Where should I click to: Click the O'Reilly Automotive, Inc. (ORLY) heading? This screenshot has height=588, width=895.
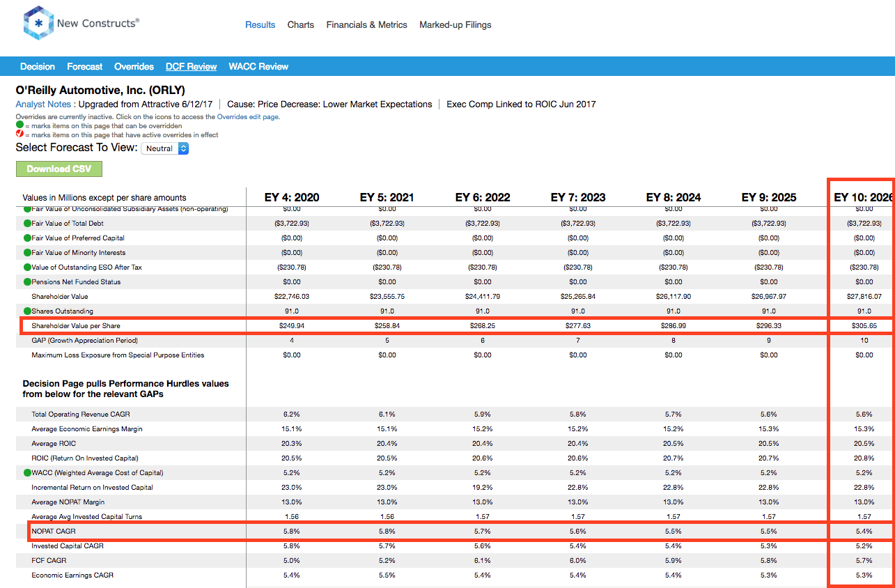[100, 91]
